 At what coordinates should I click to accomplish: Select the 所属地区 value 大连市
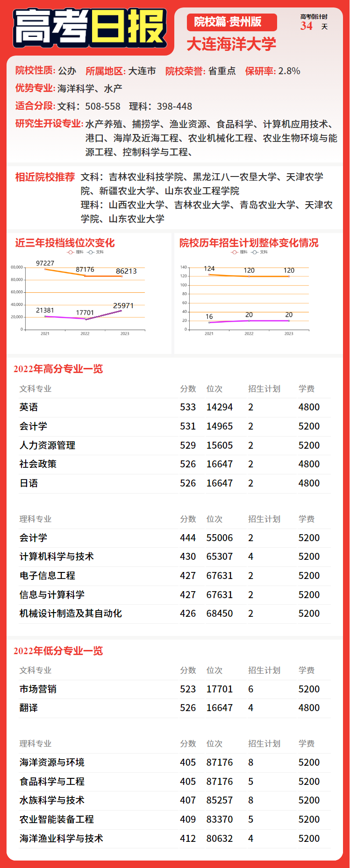pos(142,71)
